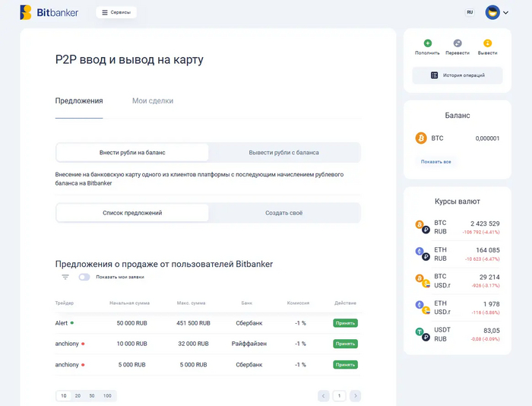Expand the user avatar account menu
This screenshot has height=406, width=532.
(496, 12)
